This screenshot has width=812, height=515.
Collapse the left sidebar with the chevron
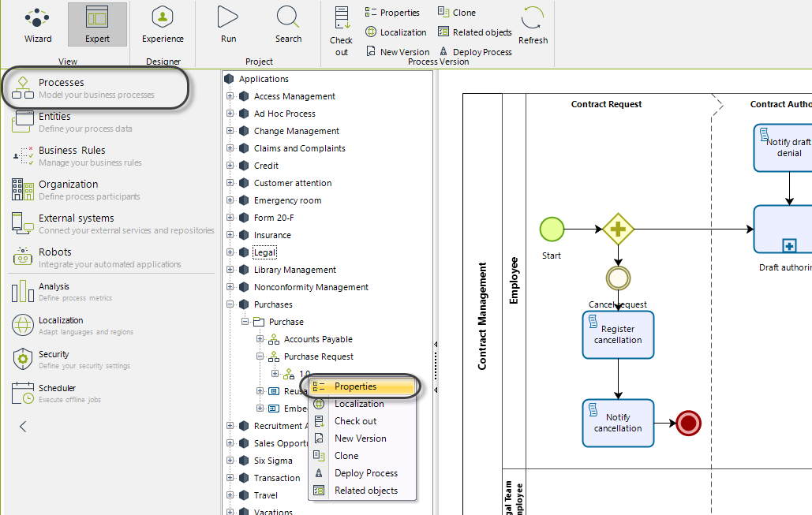(23, 427)
